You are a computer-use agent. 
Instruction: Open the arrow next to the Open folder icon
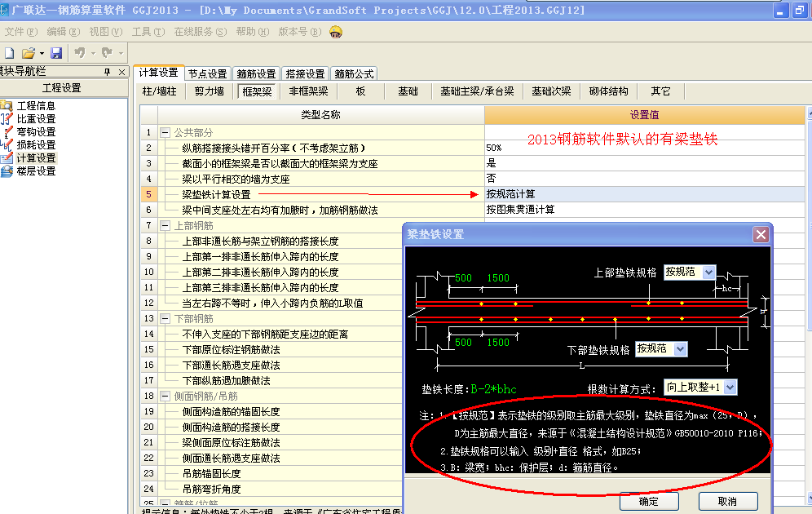[42, 53]
